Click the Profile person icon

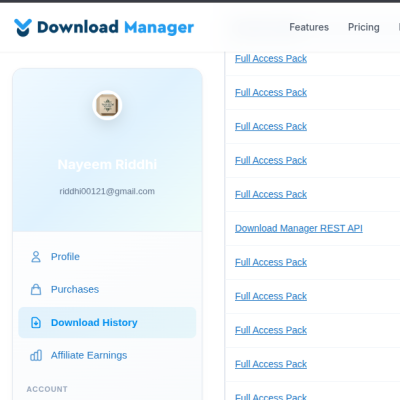pos(36,257)
